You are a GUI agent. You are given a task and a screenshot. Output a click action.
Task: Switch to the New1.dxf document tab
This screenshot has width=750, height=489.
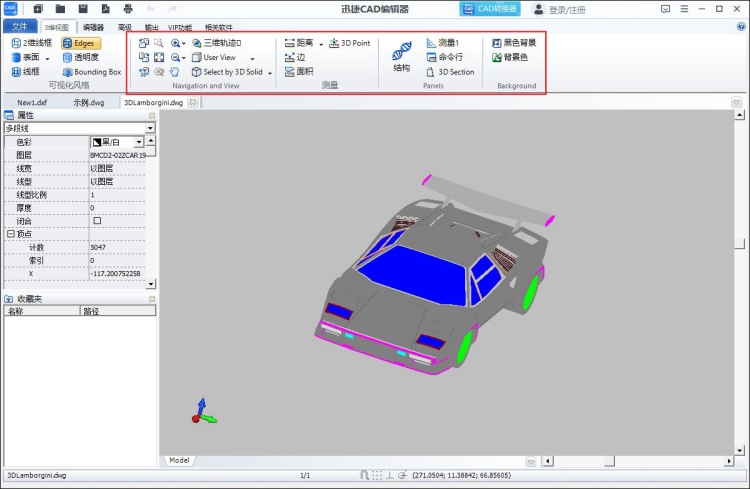pyautogui.click(x=32, y=102)
